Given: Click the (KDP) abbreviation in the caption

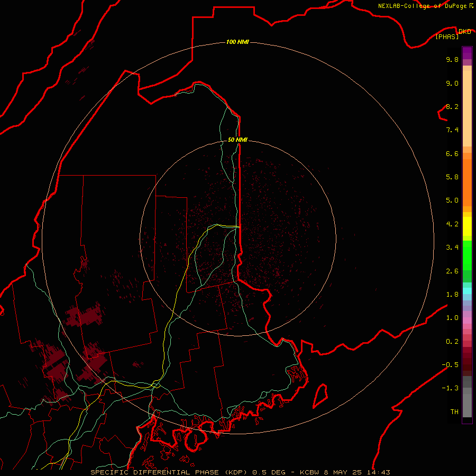Looking at the screenshot, I should (237, 472).
